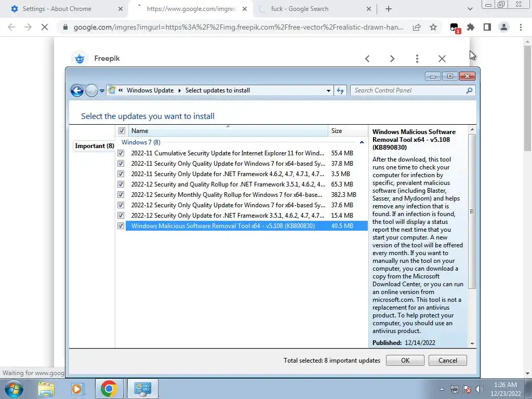Open Windows Media Player from taskbar

point(77,389)
